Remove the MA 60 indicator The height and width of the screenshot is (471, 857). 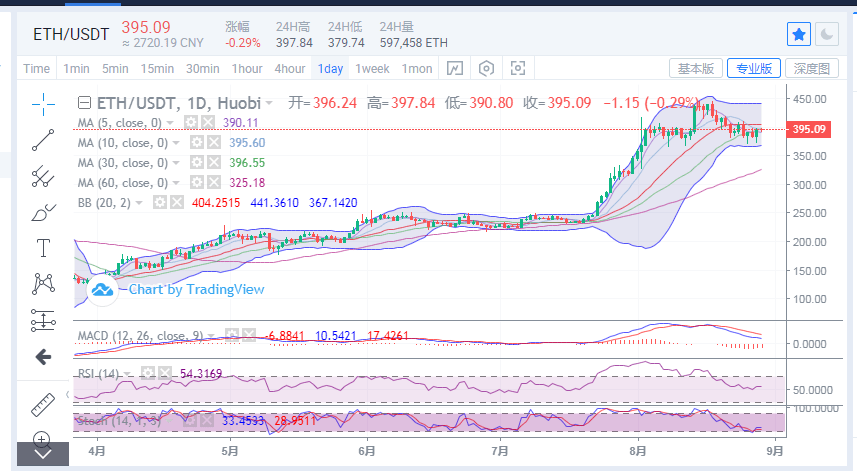point(214,182)
